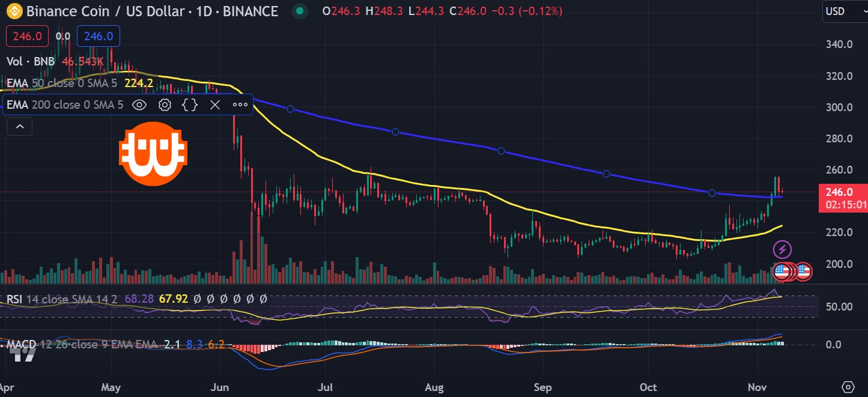Click the EMA 50 value 224.2
Viewport: 868px width, 397px height.
[x=138, y=83]
